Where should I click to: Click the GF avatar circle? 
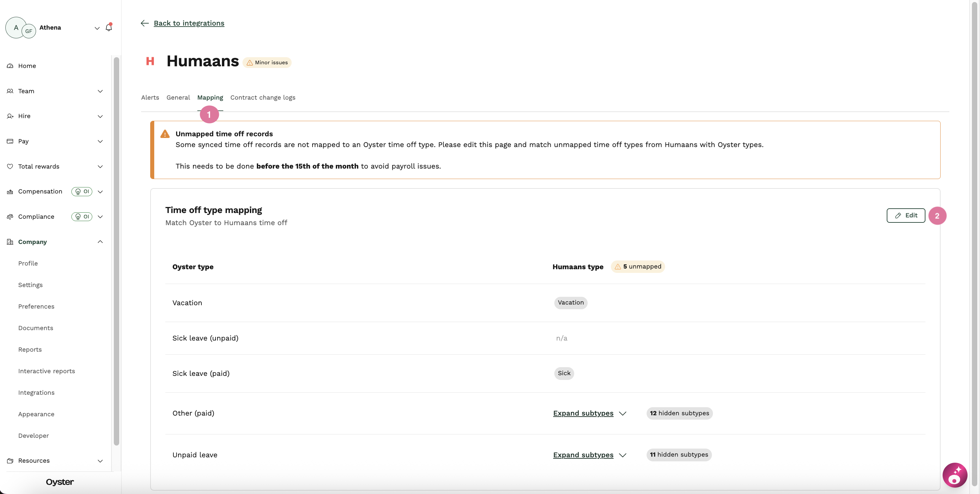tap(29, 31)
